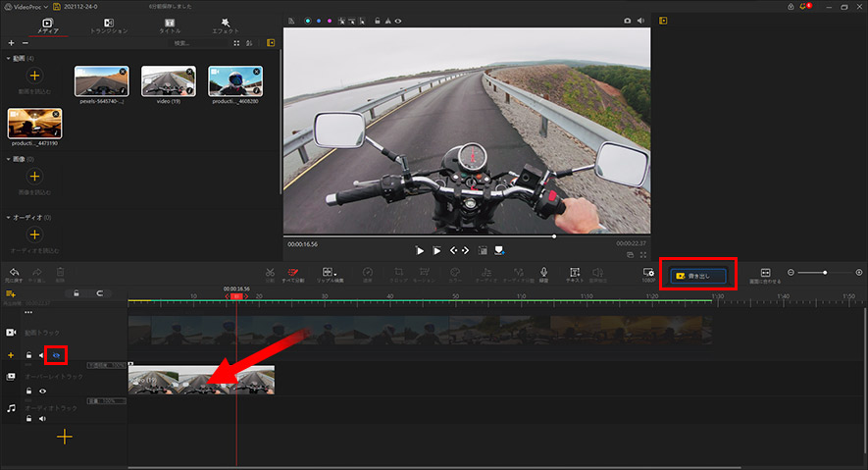
Task: Click the timeline zoom slider handle
Action: 825,272
